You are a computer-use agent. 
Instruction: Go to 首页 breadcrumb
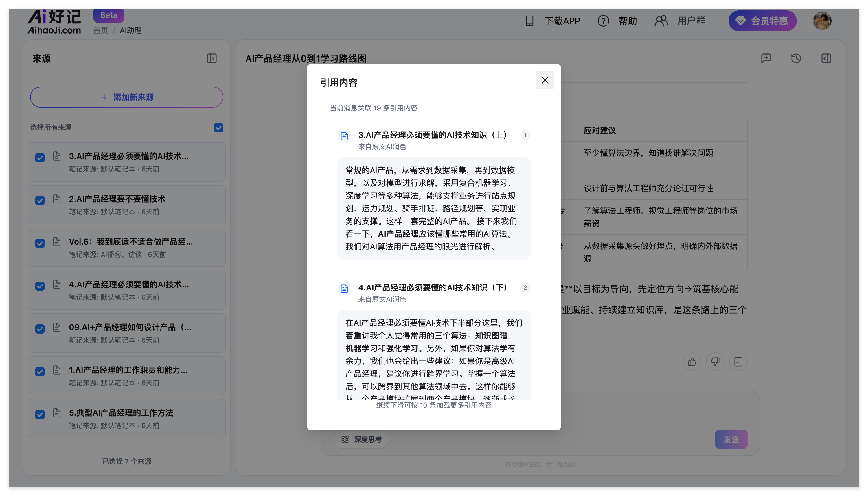tap(101, 30)
